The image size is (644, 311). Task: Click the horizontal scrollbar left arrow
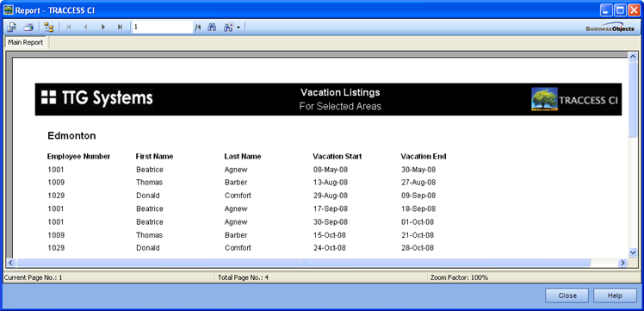click(10, 262)
